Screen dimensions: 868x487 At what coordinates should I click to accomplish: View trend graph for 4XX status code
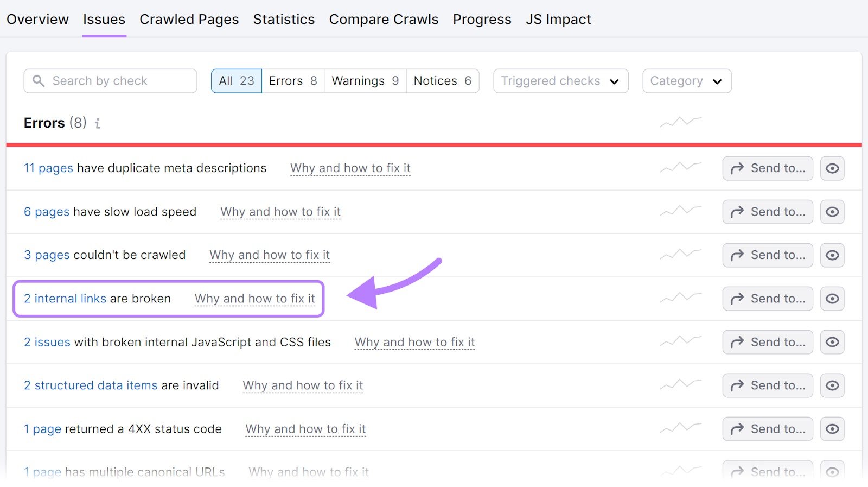point(681,428)
